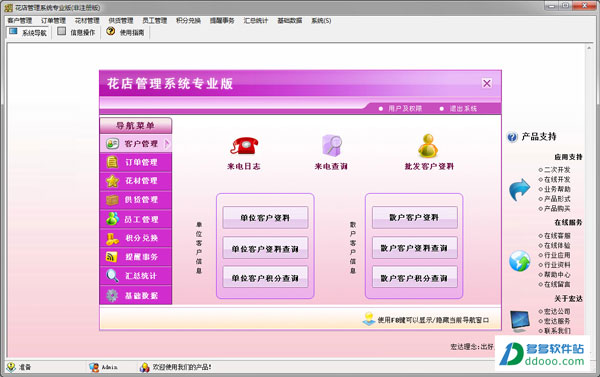The height and width of the screenshot is (377, 600).
Task: Click the 欢迎使用我们的产品! status text
Action: point(182,367)
